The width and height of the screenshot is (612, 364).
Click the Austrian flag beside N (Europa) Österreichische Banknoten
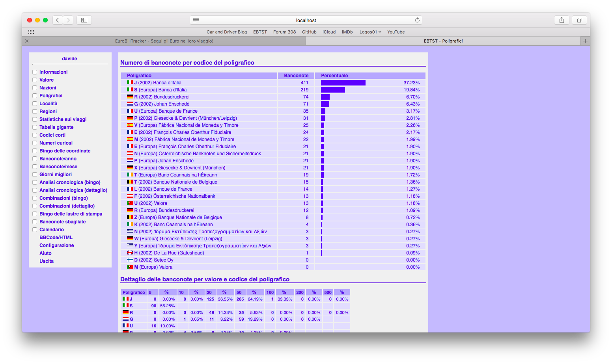pos(129,153)
